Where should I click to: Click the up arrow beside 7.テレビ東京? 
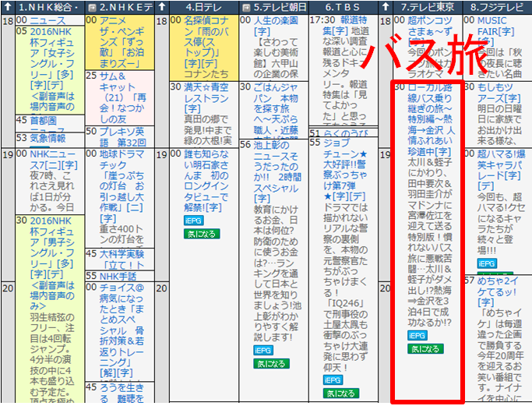[385, 7]
